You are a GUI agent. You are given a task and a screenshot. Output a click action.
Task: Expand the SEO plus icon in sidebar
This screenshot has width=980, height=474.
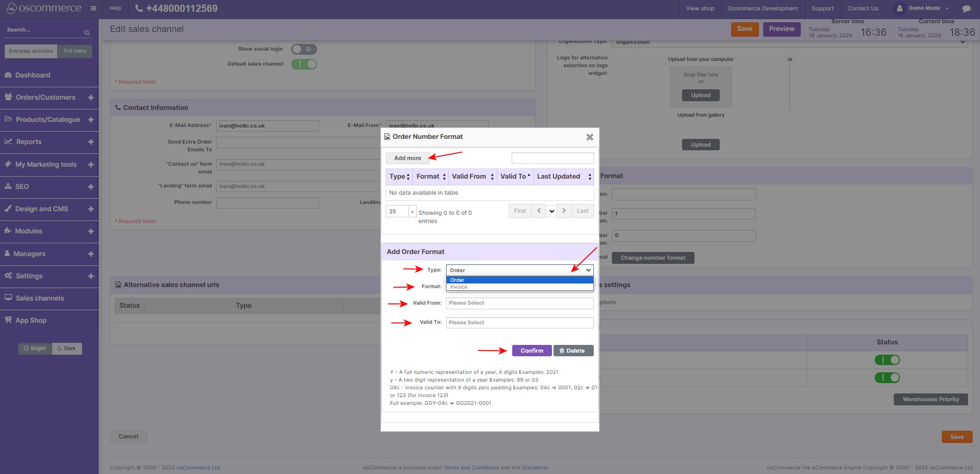point(91,187)
